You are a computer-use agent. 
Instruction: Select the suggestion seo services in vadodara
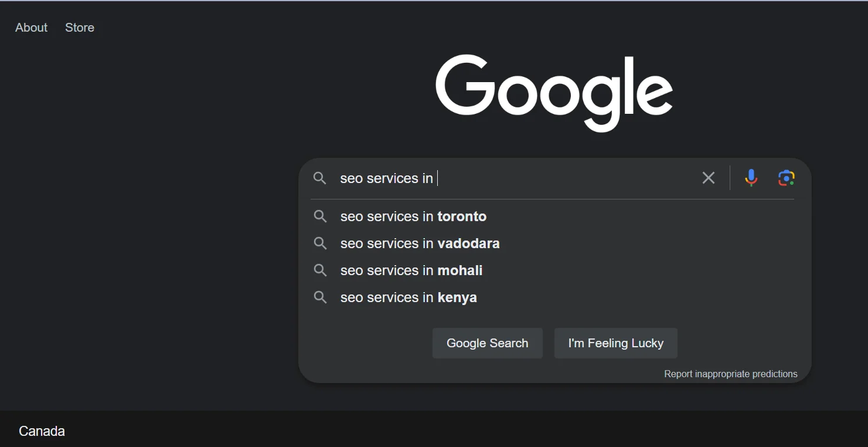419,243
